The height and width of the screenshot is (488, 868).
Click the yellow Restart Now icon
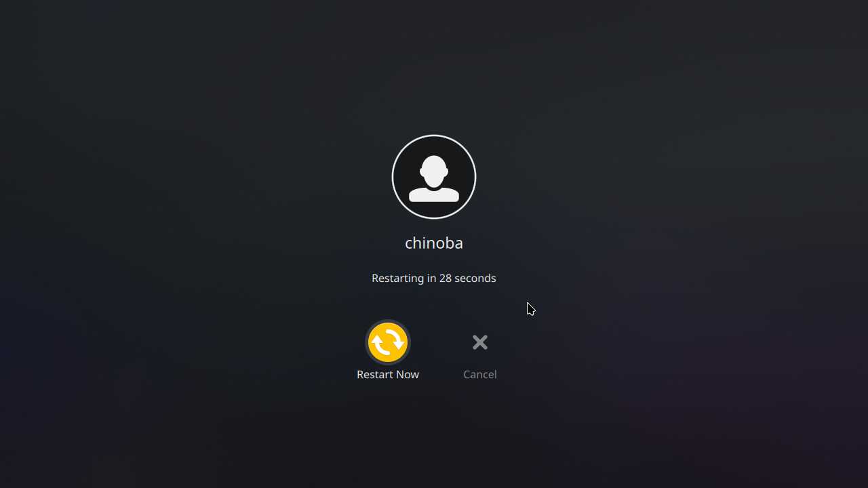(388, 342)
